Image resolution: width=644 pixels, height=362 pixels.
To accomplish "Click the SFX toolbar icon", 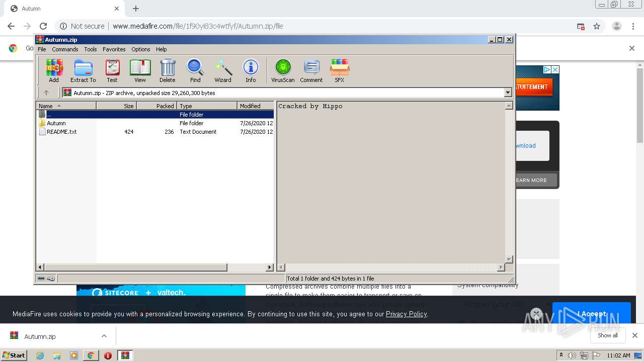I will 340,71.
